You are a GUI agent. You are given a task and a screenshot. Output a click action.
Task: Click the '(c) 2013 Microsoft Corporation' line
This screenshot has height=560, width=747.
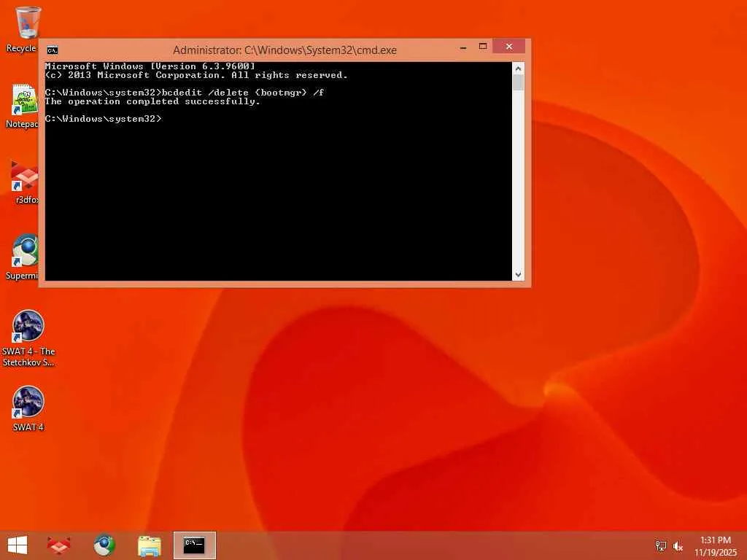tap(196, 75)
